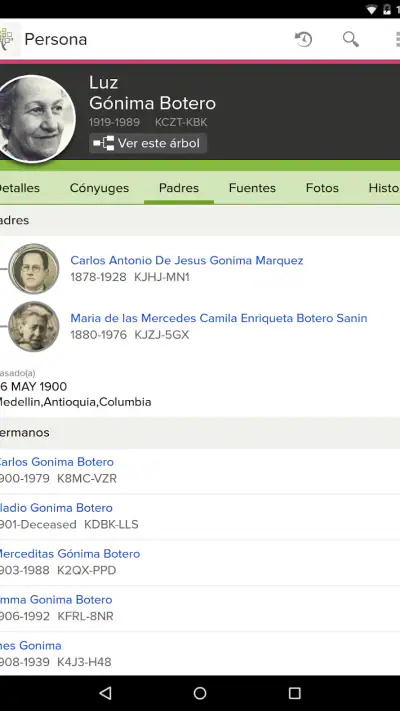Tap ID KJZJ-5GX under Maria
The image size is (400, 711).
162,335
